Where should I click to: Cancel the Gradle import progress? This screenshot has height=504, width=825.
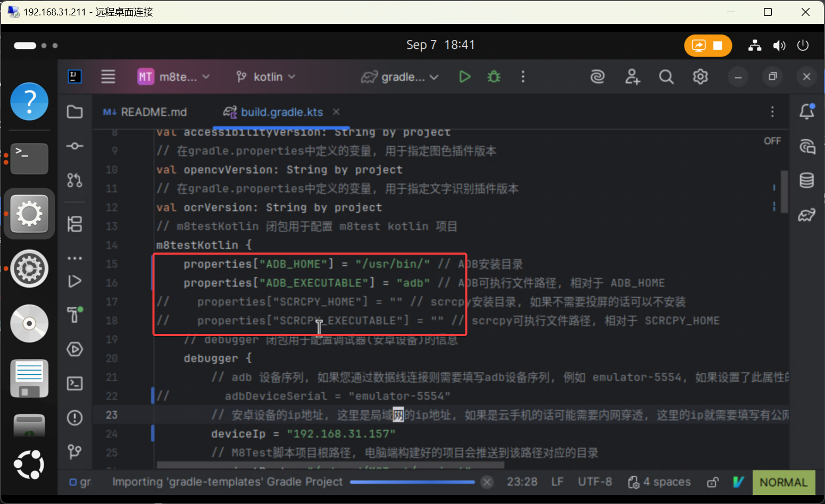point(486,482)
